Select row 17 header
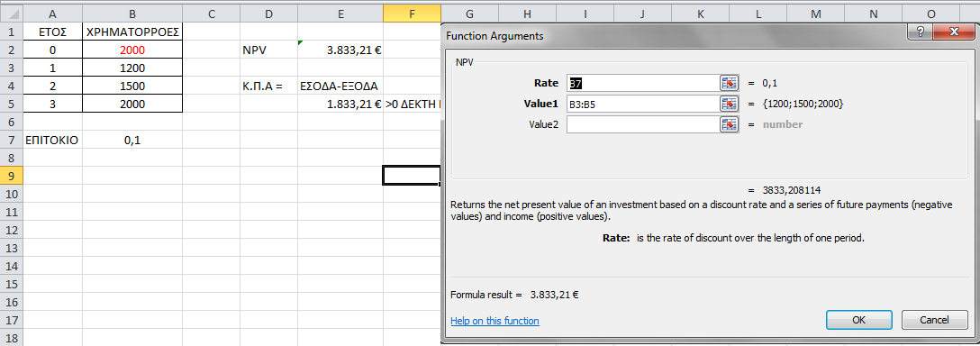Screen dimensions: 980x346 point(11,320)
